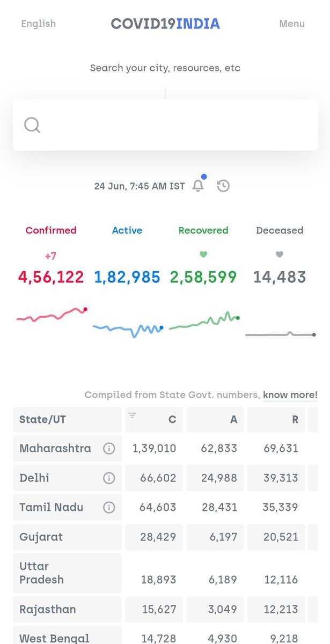
Task: Expand the Gujarat row
Action: [165, 537]
